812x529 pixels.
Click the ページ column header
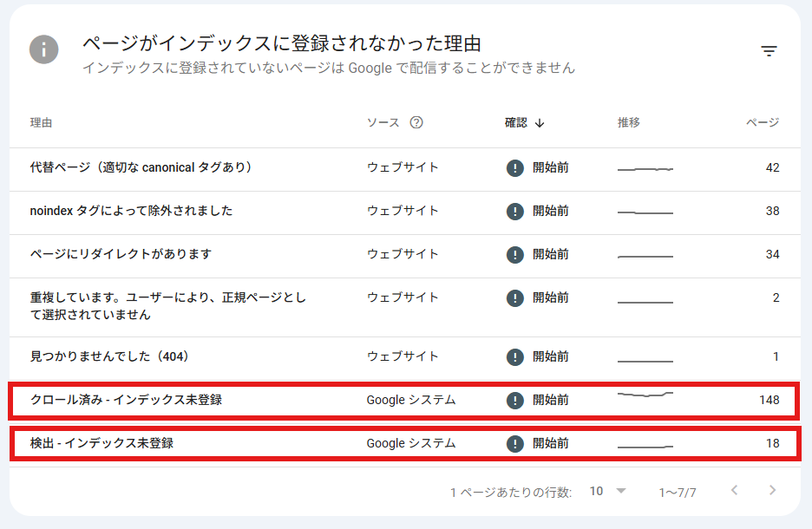coord(763,122)
